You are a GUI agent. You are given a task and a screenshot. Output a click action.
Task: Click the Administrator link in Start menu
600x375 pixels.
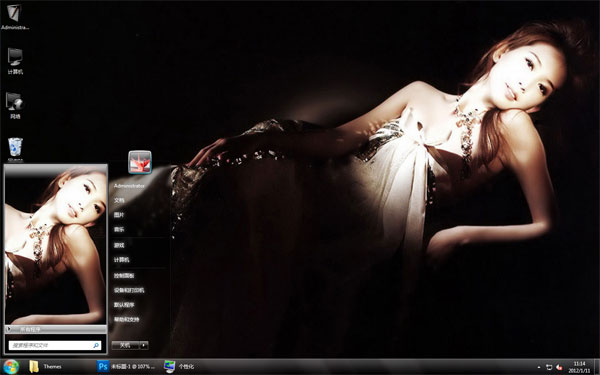pos(129,186)
